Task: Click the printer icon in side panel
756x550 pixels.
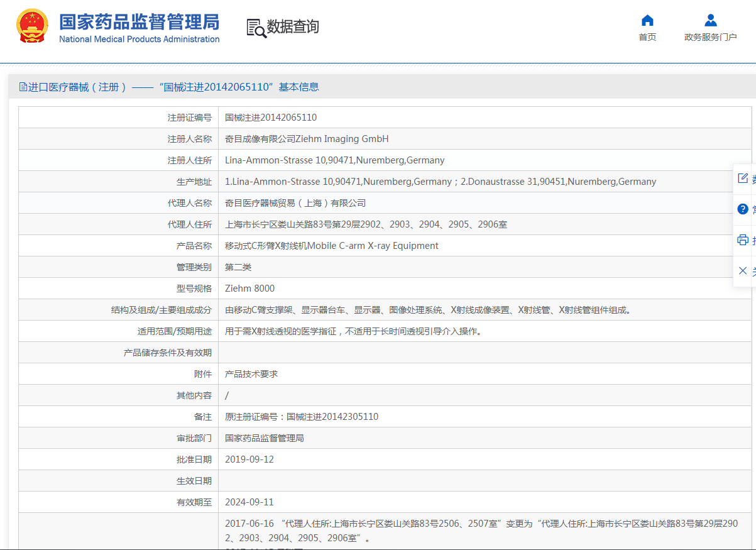Action: click(x=743, y=240)
